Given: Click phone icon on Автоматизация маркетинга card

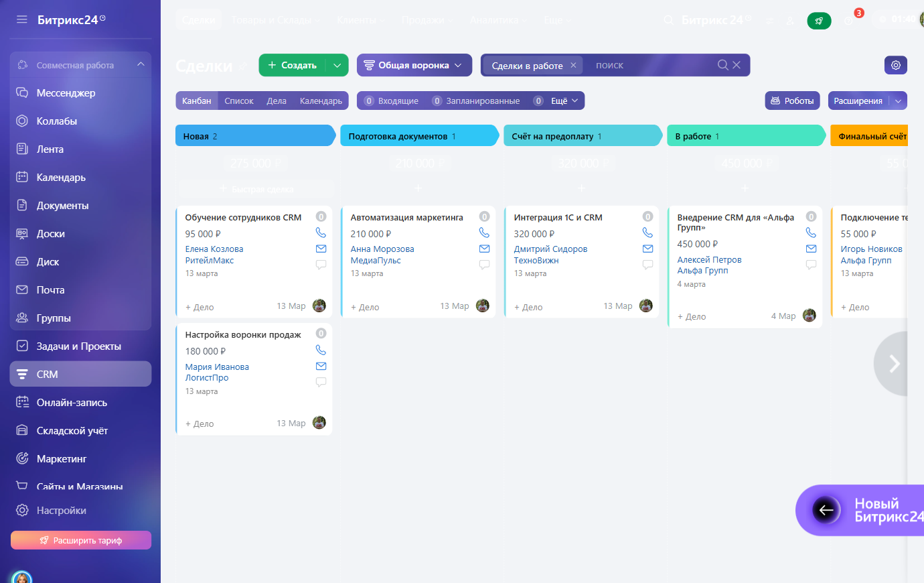Looking at the screenshot, I should [x=484, y=233].
